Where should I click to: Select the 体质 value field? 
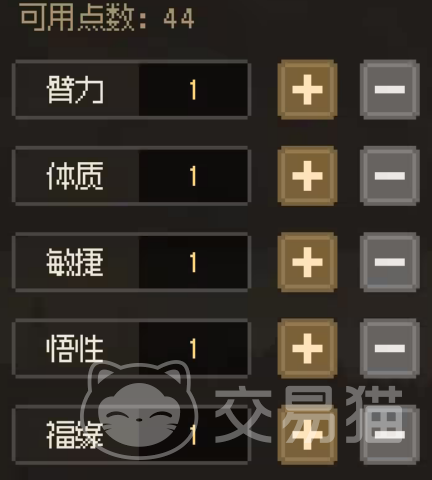(193, 176)
